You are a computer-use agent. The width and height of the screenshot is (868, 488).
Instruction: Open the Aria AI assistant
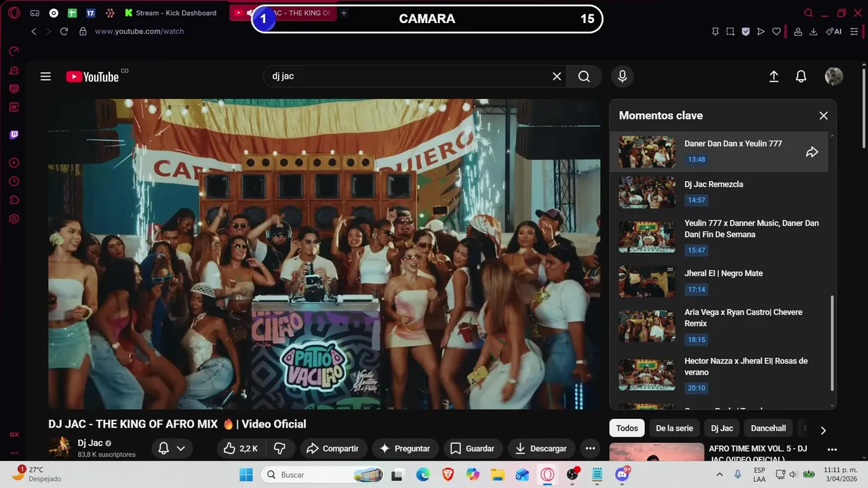pos(833,31)
